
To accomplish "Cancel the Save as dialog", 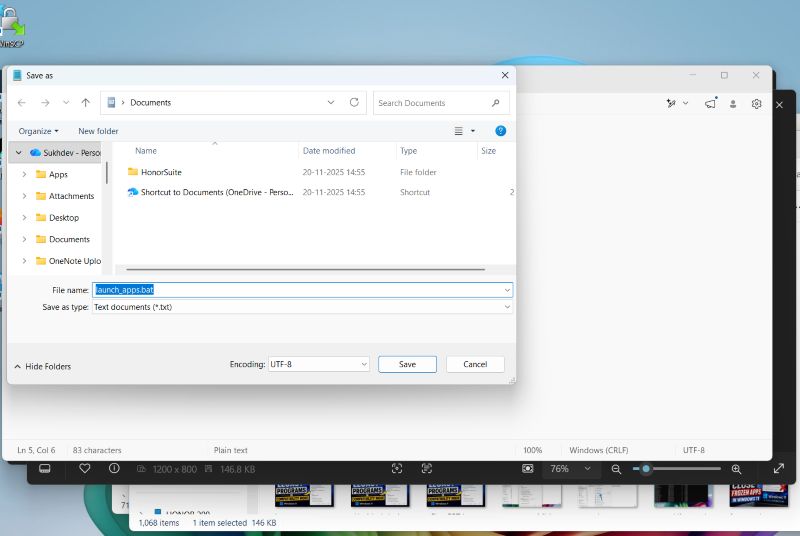I will 475,364.
